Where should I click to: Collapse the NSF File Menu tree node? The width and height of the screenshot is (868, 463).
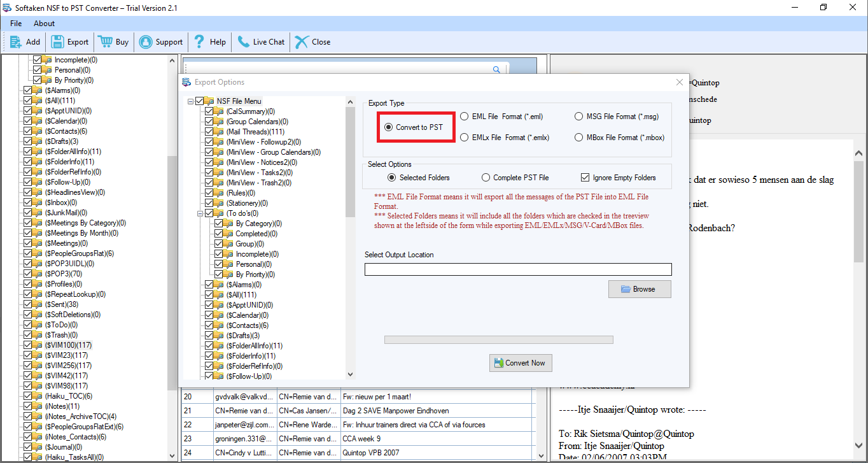click(x=190, y=101)
